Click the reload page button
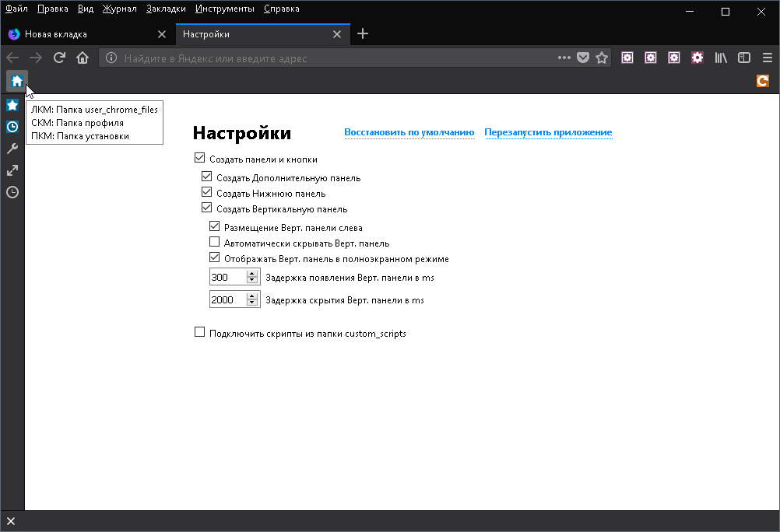Image resolution: width=780 pixels, height=532 pixels. point(59,58)
